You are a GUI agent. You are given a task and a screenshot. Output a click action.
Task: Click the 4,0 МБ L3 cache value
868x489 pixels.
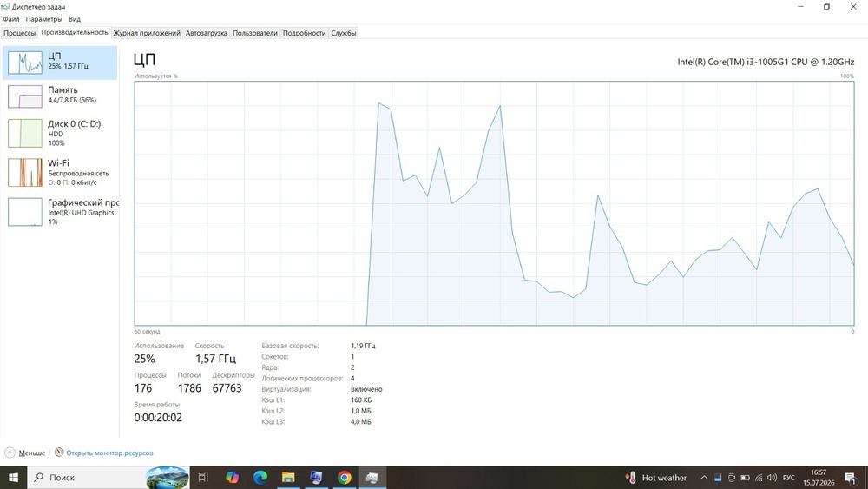tap(361, 422)
